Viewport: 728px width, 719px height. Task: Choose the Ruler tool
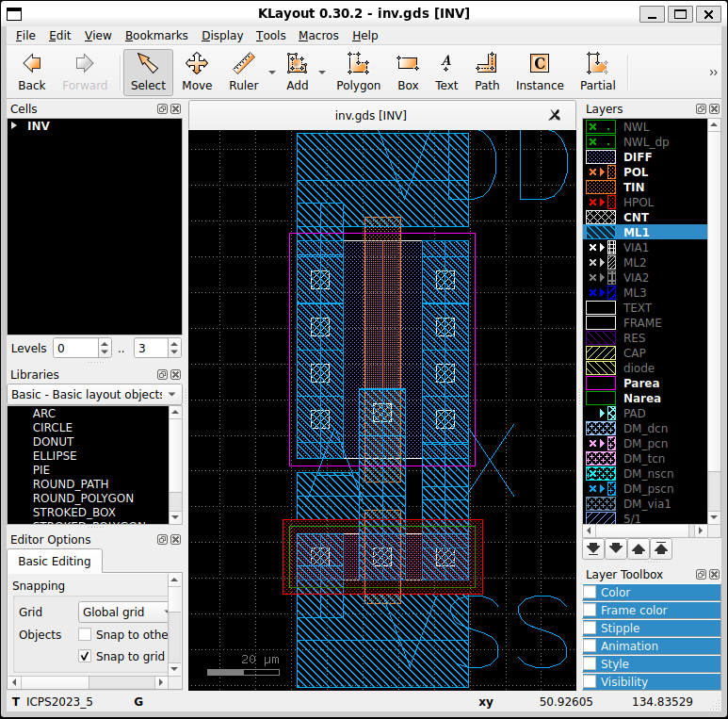(243, 72)
